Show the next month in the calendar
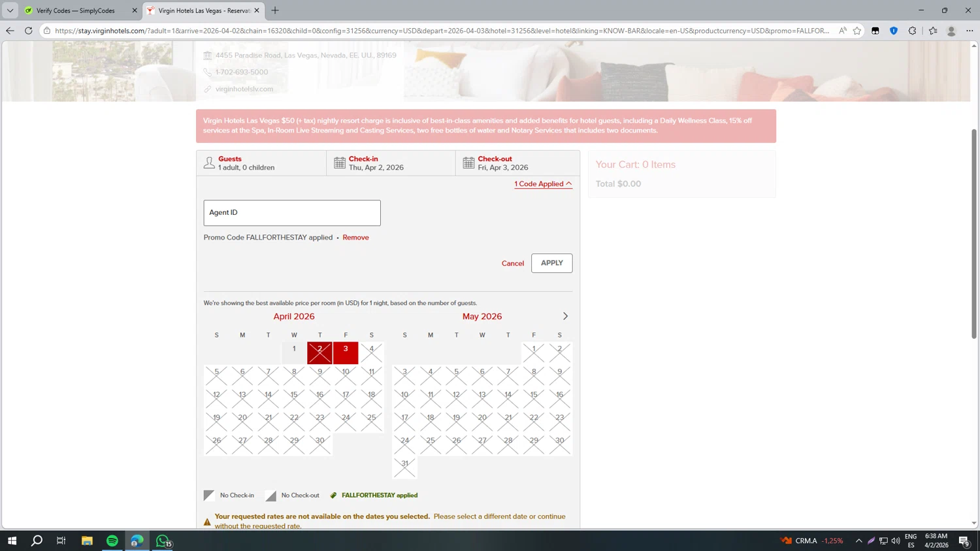This screenshot has width=980, height=551. tap(565, 317)
